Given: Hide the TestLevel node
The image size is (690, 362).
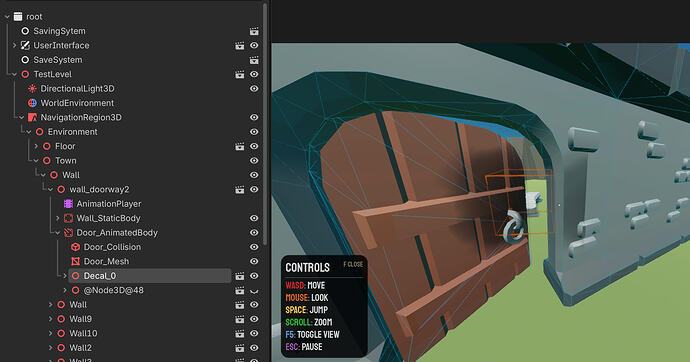Looking at the screenshot, I should click(254, 74).
